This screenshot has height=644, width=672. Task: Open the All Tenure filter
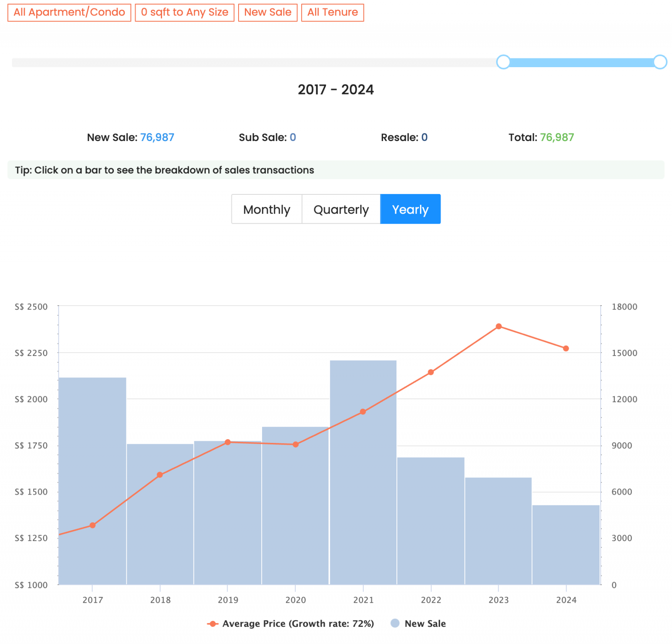pos(332,12)
